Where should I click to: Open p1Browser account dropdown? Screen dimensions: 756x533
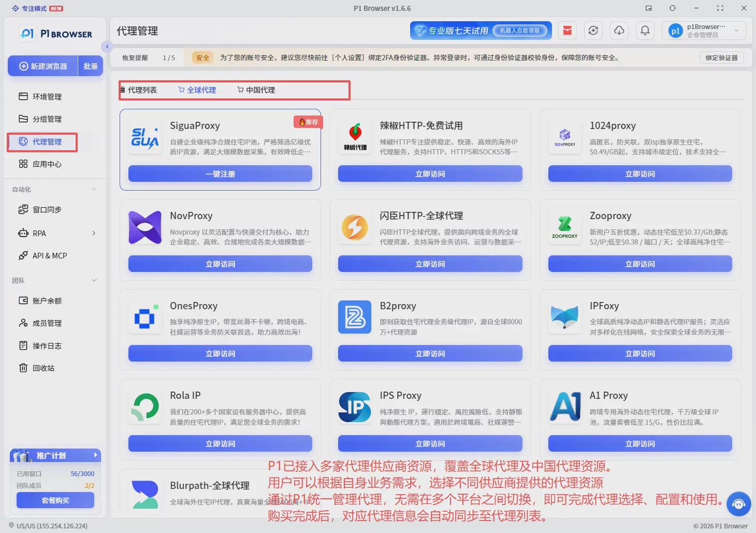pos(704,31)
